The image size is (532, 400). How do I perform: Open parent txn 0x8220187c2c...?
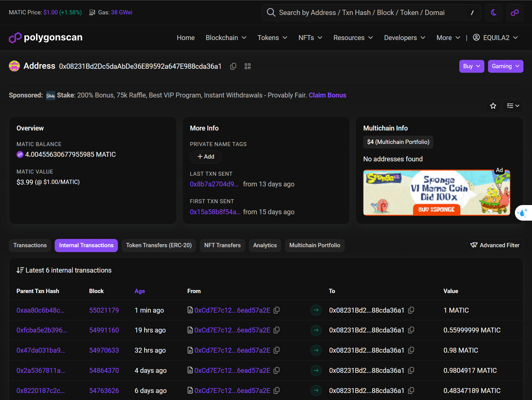coord(41,391)
